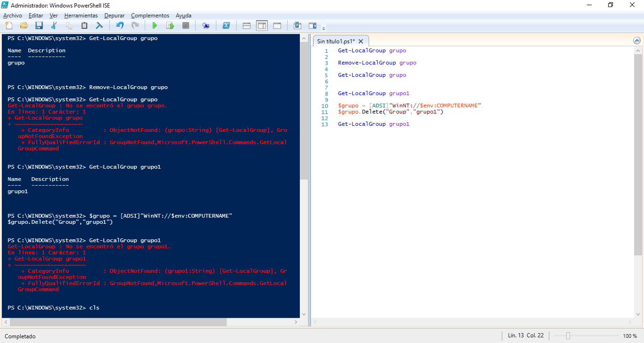The height and width of the screenshot is (343, 644).
Task: Open the New Remote PowerShell tab icon
Action: coord(206,25)
